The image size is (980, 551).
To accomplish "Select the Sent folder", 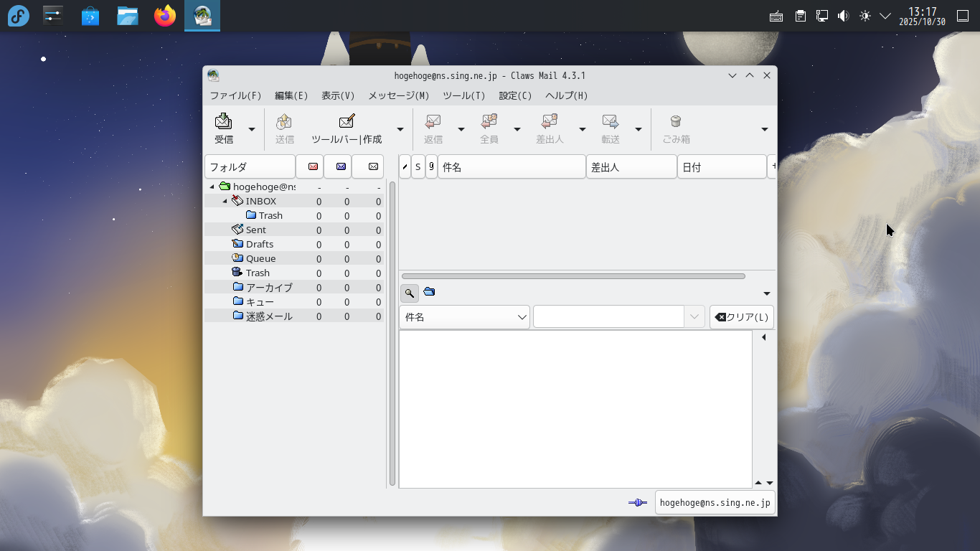I will (255, 230).
